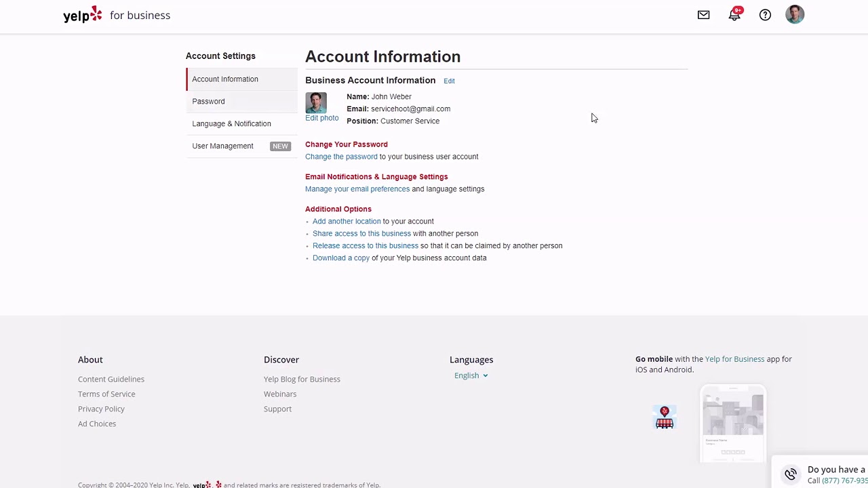Open Yelp Blog for Business link
The height and width of the screenshot is (488, 868).
[302, 380]
